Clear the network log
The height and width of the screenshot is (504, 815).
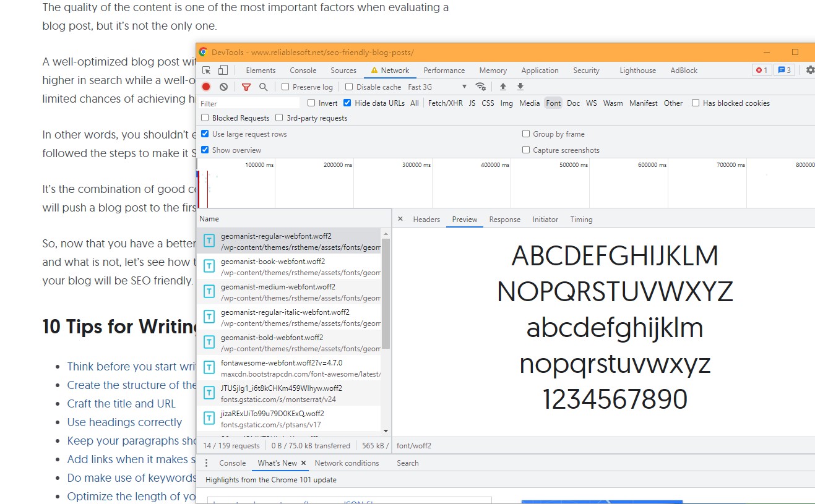[223, 87]
